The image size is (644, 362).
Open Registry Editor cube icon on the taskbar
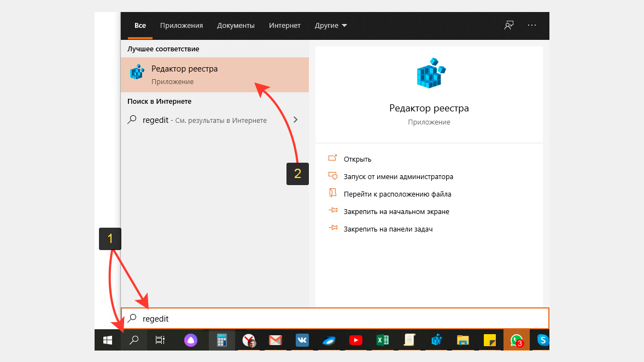[x=436, y=340]
